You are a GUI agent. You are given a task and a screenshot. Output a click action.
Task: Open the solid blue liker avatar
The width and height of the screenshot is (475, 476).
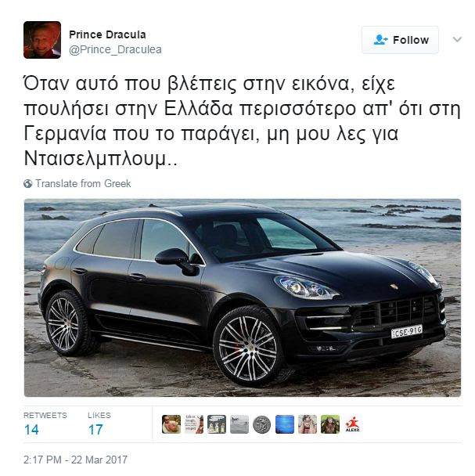tap(285, 424)
